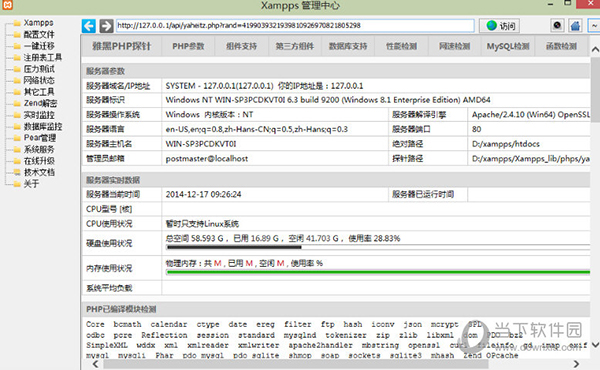Open the 第三方组件 tab

click(x=295, y=46)
